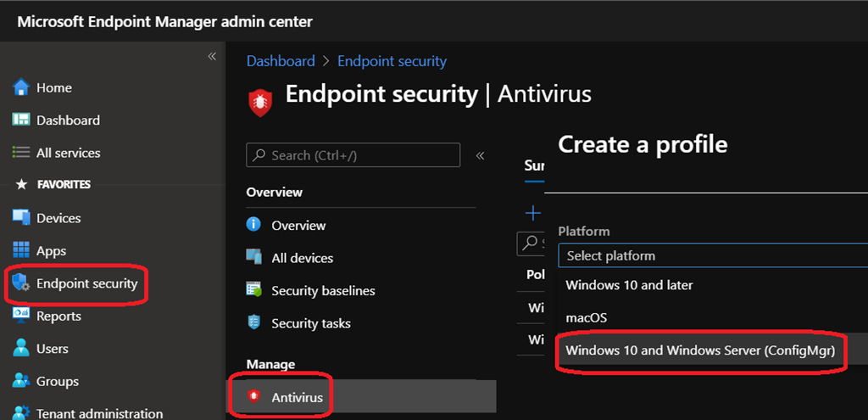This screenshot has height=420, width=868.
Task: Open the Reports icon in sidebar
Action: click(x=21, y=316)
